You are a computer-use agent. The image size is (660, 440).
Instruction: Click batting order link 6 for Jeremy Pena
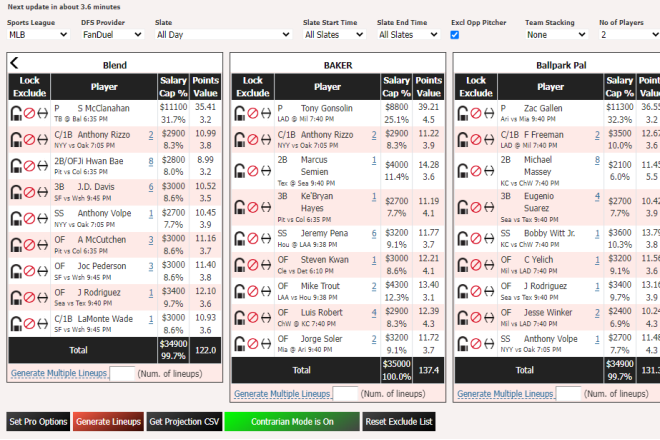(374, 234)
